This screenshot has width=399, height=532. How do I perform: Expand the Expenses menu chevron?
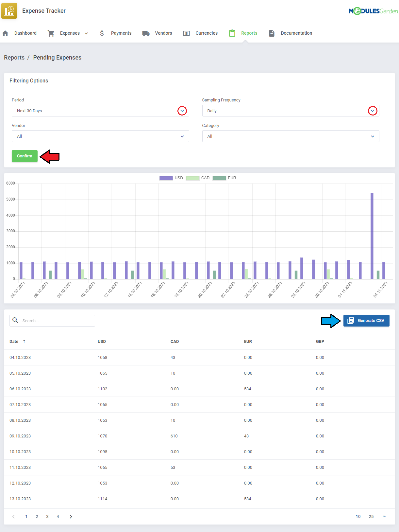point(86,33)
